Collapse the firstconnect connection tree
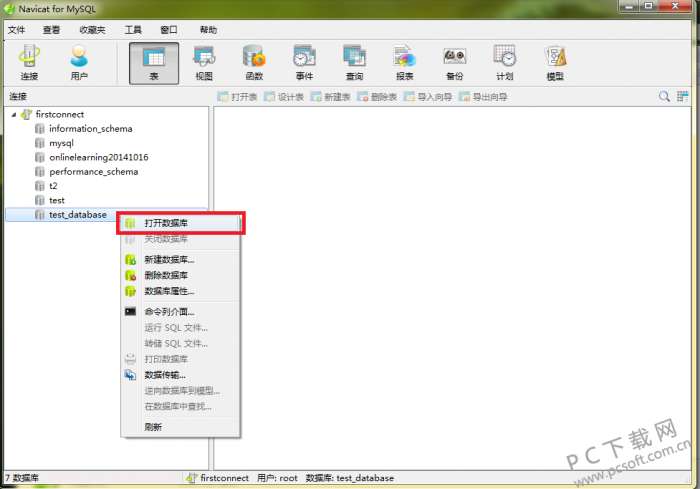Viewport: 700px width, 489px height. click(x=13, y=114)
